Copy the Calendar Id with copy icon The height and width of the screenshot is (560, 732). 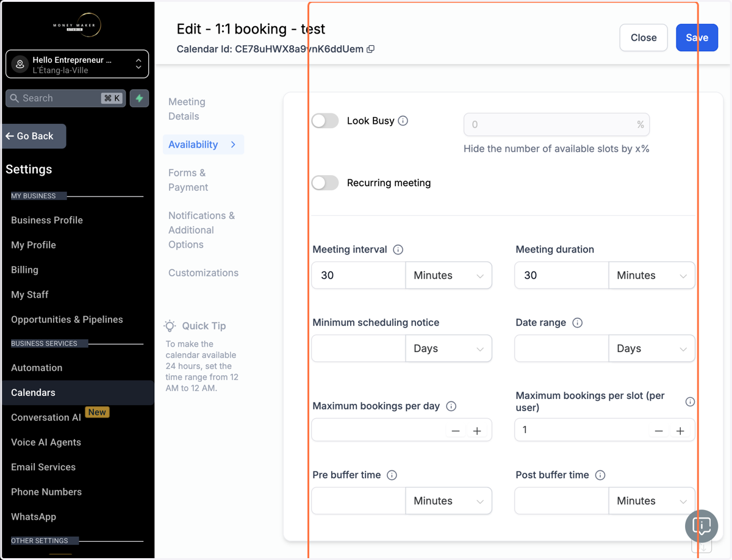point(370,49)
